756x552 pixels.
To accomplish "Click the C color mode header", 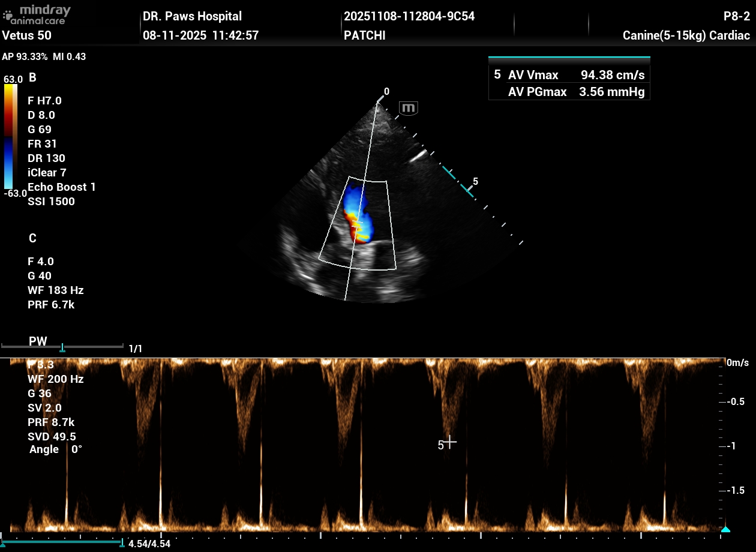I will pyautogui.click(x=32, y=238).
